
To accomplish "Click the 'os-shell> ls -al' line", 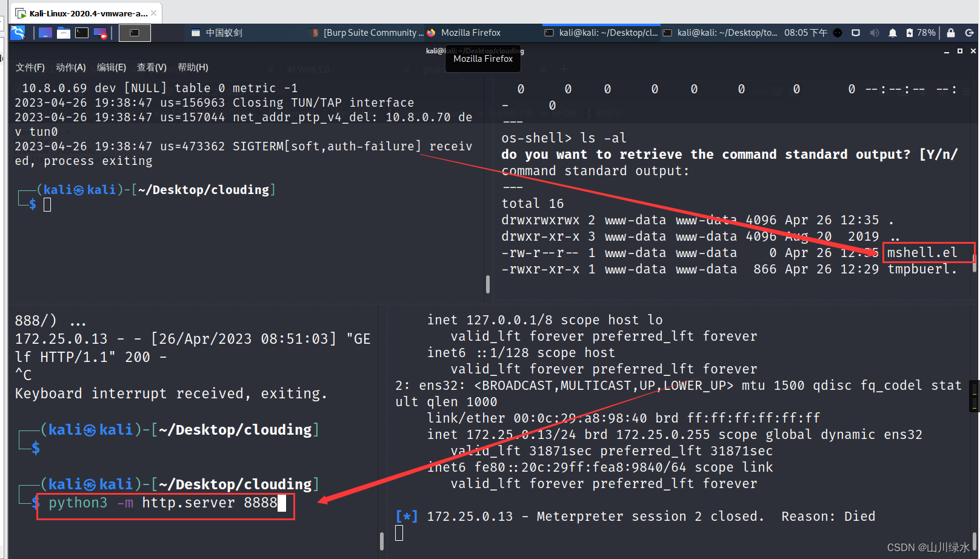I will click(564, 138).
